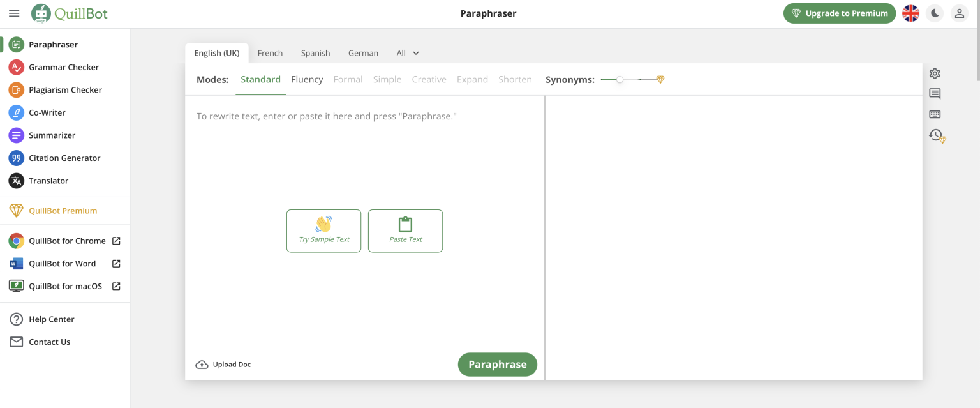Click the Synonyms slider handle

click(x=620, y=80)
